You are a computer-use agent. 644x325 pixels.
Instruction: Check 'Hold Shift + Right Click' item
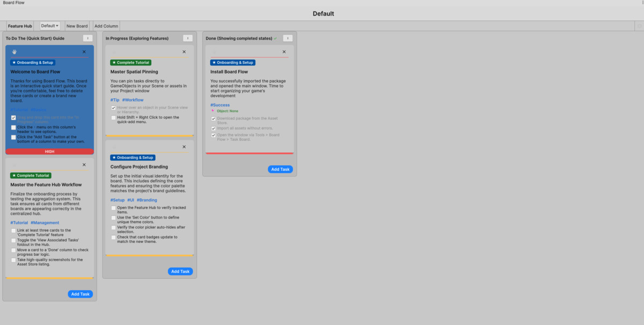114,117
